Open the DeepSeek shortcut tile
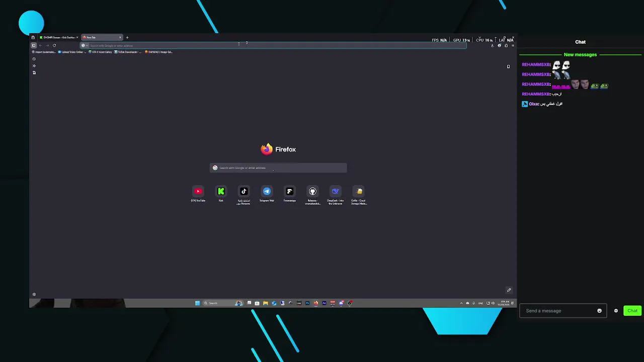 (x=336, y=191)
